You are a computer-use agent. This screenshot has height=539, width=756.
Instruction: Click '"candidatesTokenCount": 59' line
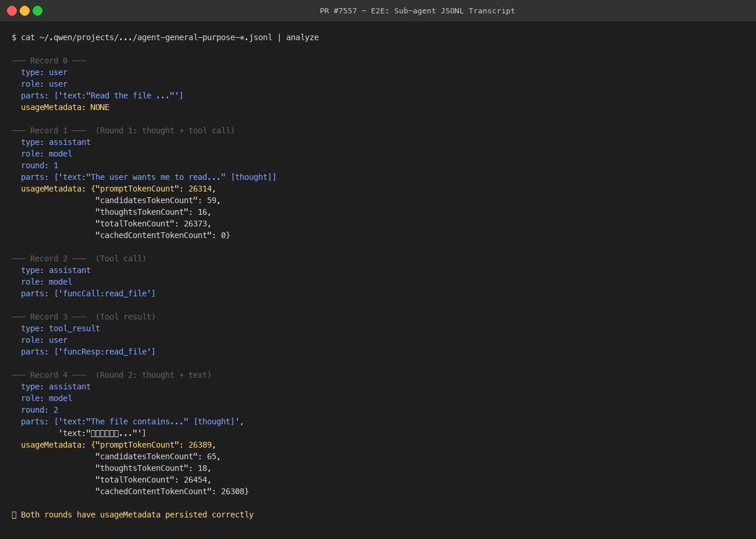coord(158,200)
